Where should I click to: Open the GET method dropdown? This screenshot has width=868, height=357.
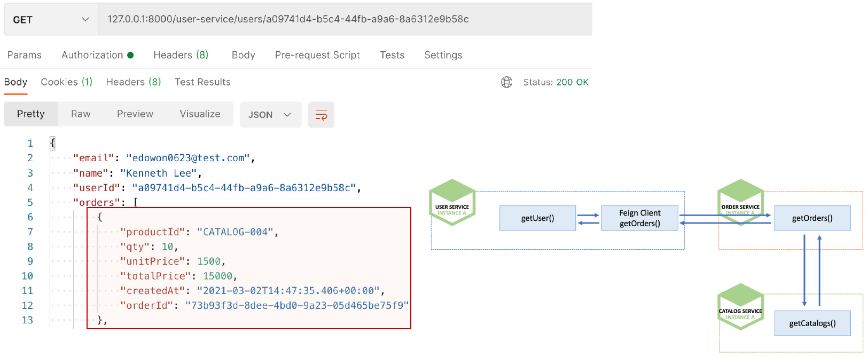click(x=51, y=20)
